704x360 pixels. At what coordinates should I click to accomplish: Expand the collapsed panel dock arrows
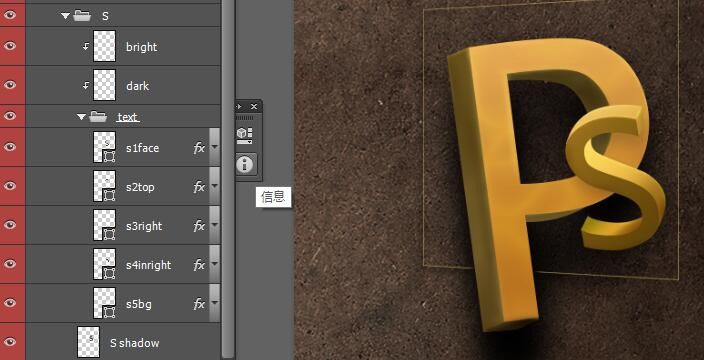[238, 106]
